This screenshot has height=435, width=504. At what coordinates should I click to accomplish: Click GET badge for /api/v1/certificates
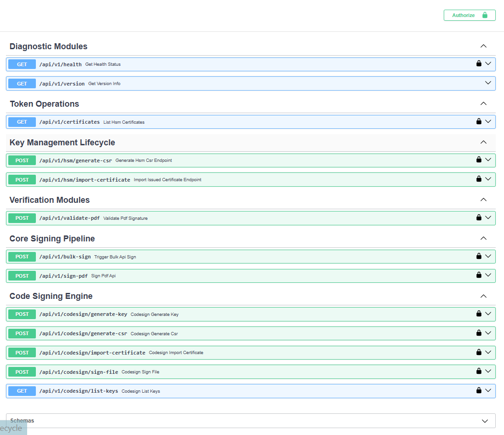[x=22, y=122]
